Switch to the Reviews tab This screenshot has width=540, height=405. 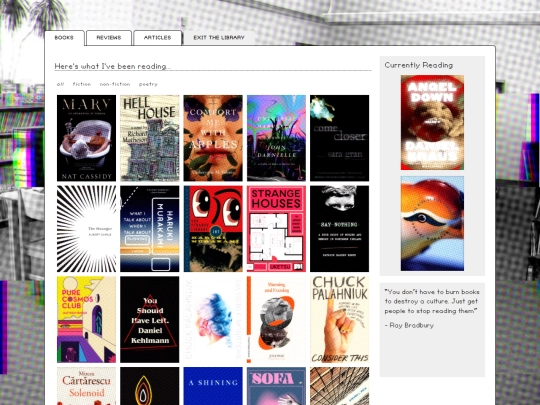[x=109, y=38]
